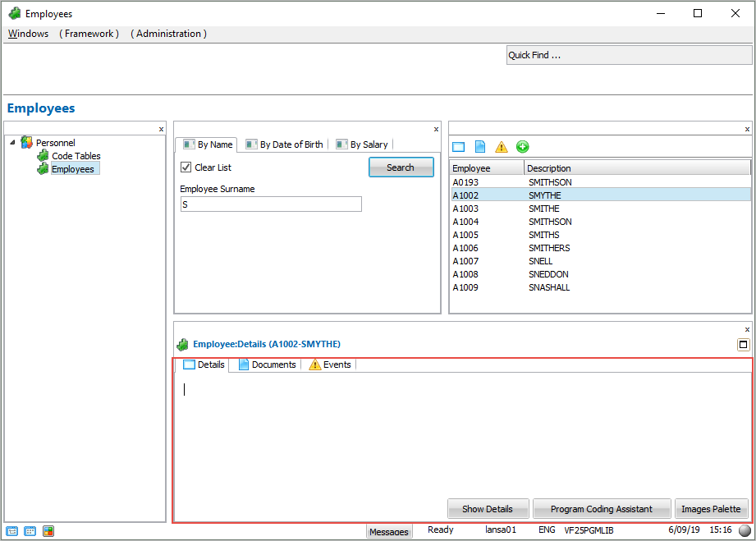The image size is (756, 541).
Task: Click the yellow warning icon in list toolbar
Action: (x=502, y=147)
